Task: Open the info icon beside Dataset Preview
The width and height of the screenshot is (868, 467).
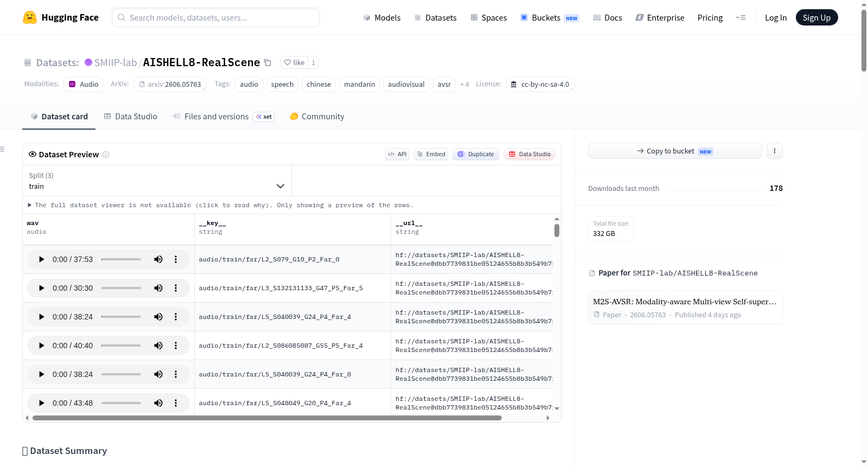Action: click(x=106, y=155)
